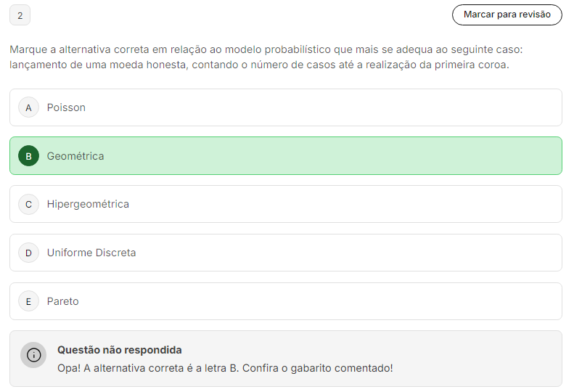
Task: Click the question number 2 badge
Action: click(x=20, y=15)
